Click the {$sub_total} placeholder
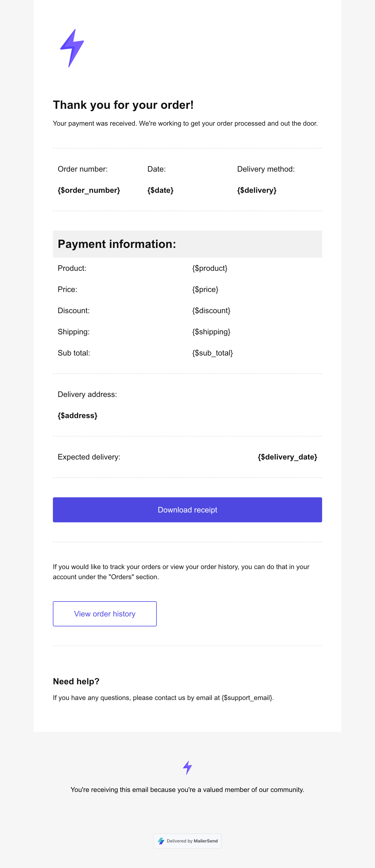Image resolution: width=375 pixels, height=868 pixels. (212, 353)
